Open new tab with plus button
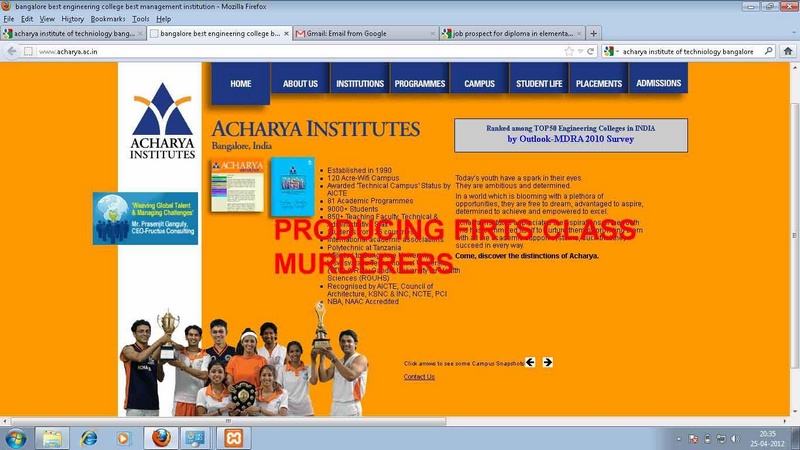 pos(593,34)
